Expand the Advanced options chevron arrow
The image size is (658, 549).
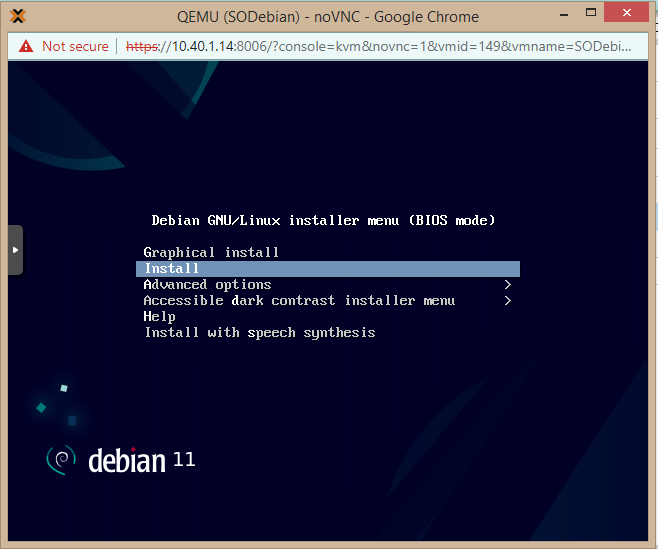(x=508, y=285)
